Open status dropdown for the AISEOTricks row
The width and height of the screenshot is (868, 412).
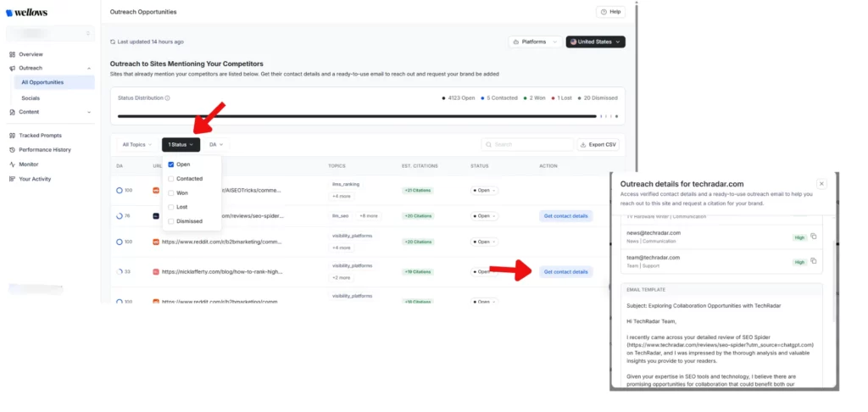(x=484, y=191)
